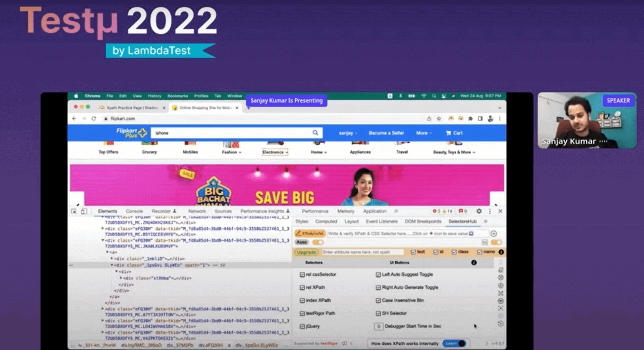Show more DevTools tabs chevron after Application
The image size is (644, 350).
pos(396,211)
